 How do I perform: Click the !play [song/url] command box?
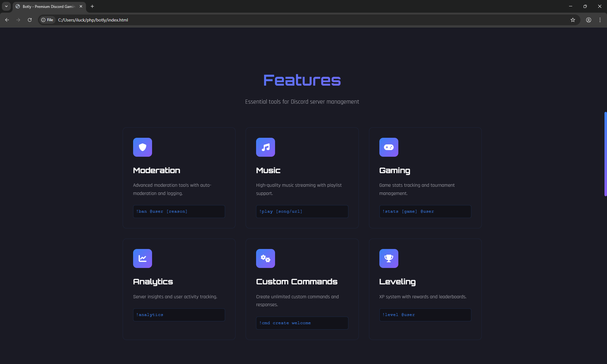(x=302, y=211)
